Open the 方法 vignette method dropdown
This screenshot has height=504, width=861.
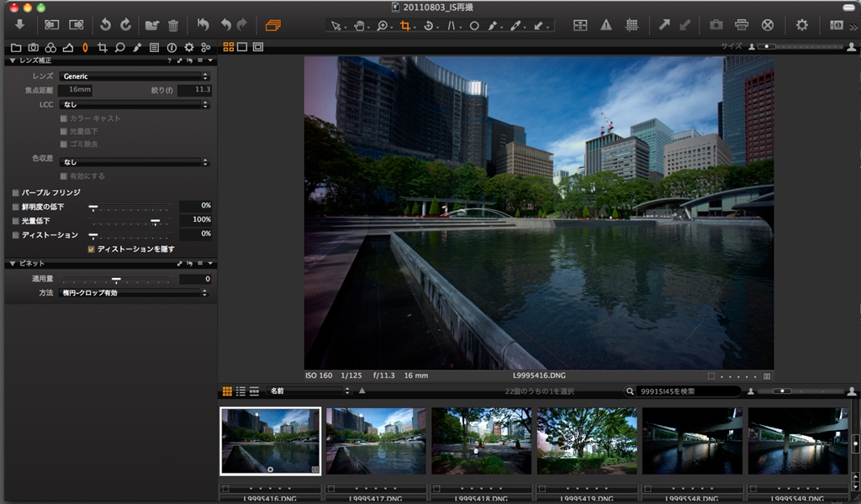[134, 293]
